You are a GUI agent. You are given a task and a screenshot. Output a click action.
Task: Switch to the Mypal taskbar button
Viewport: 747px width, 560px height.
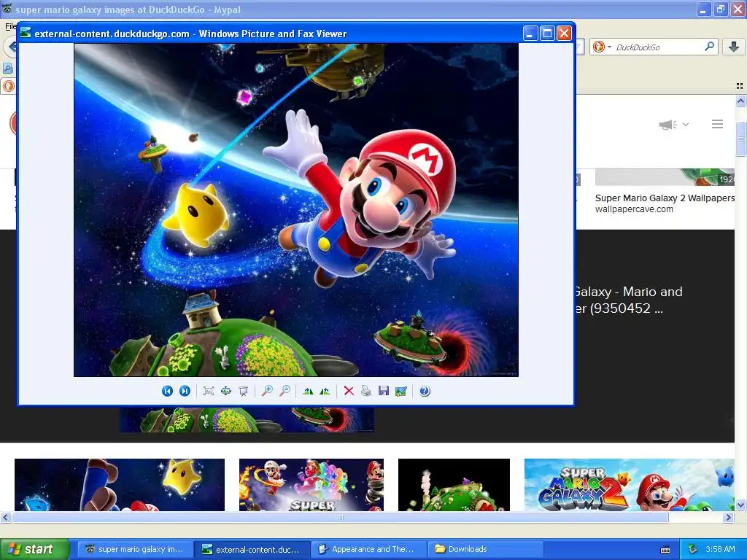pyautogui.click(x=135, y=549)
